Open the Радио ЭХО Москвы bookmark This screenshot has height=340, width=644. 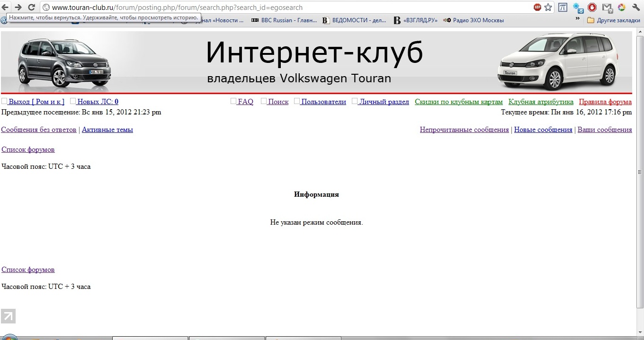point(474,20)
